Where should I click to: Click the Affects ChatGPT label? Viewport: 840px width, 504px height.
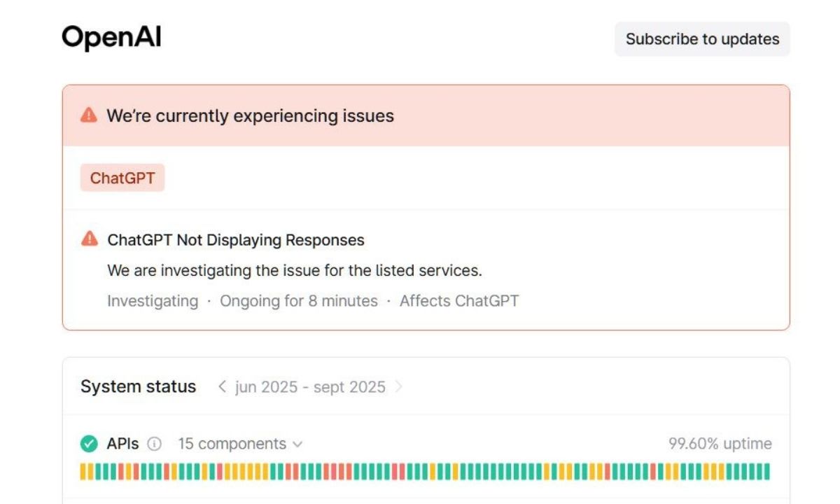point(458,300)
